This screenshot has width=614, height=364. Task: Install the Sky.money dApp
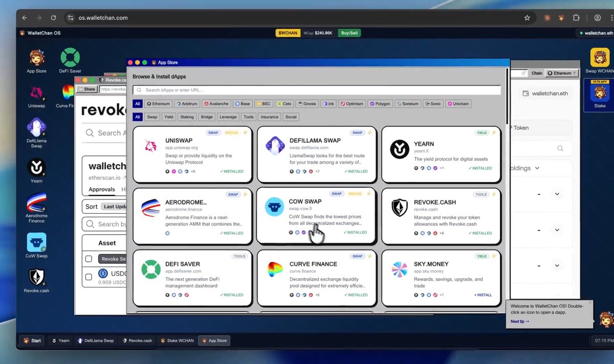[x=483, y=295]
